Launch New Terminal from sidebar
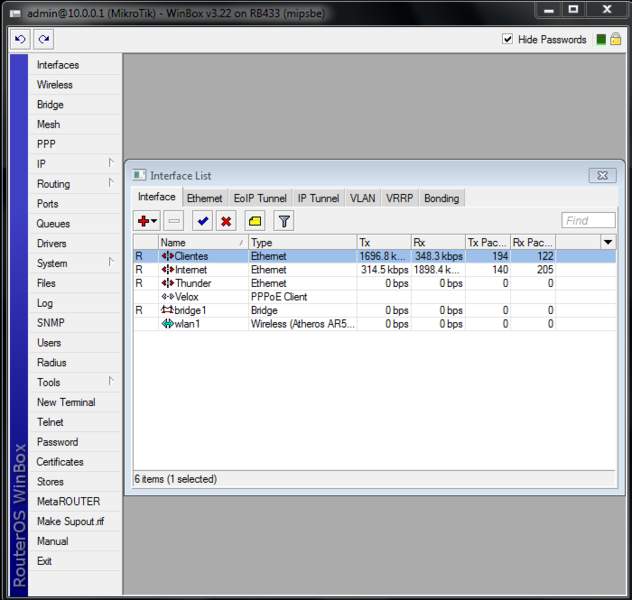This screenshot has height=600, width=632. (75, 402)
